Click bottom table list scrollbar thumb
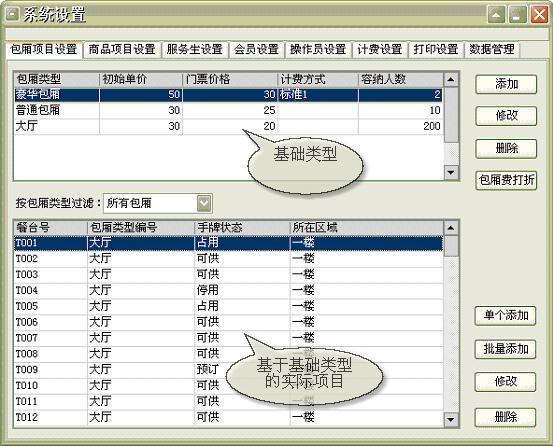 click(451, 246)
